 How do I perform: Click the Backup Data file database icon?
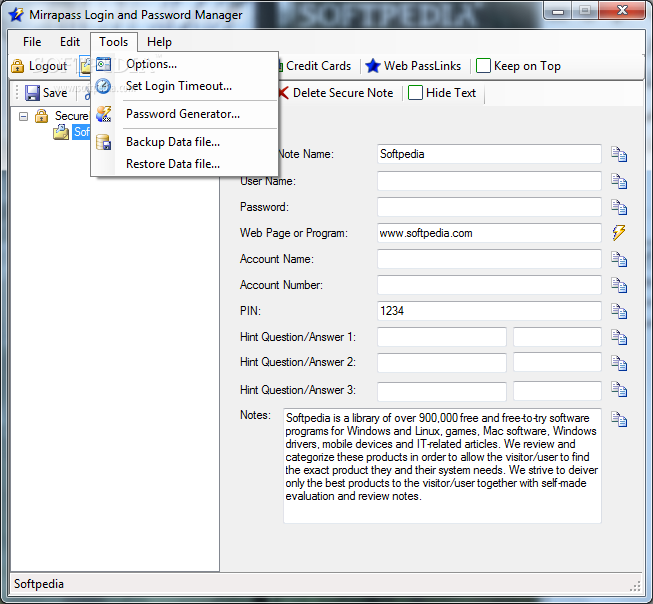pyautogui.click(x=103, y=142)
